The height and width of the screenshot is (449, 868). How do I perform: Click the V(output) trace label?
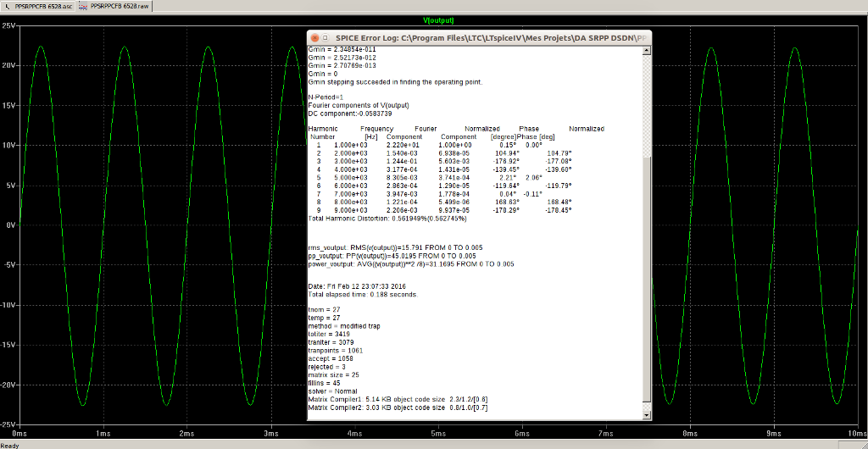tap(438, 20)
